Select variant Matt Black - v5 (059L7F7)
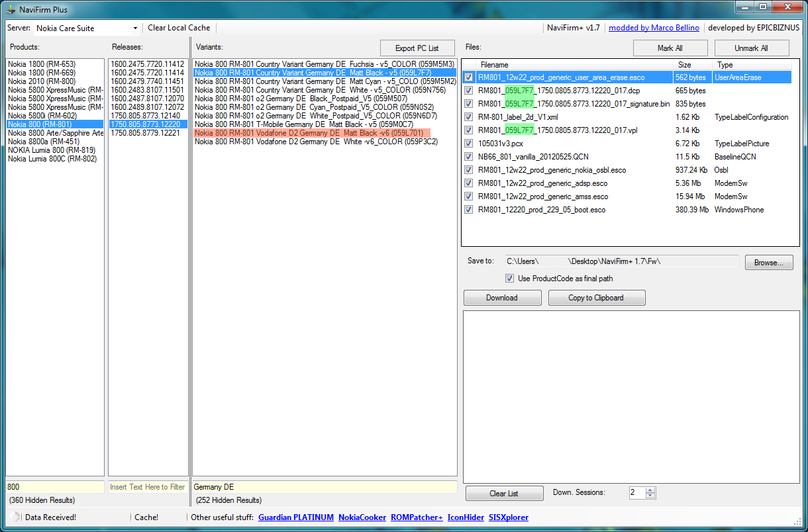This screenshot has height=532, width=808. click(x=325, y=73)
